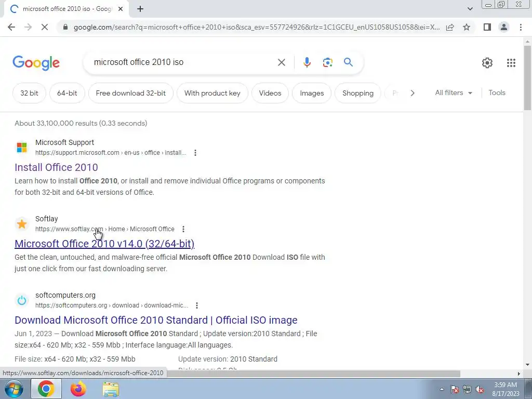Stop loading the page
This screenshot has width=532, height=399.
click(x=45, y=27)
